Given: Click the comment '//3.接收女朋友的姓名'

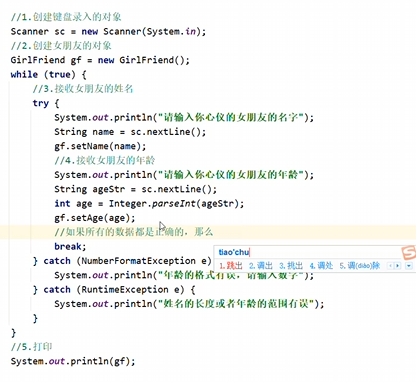Looking at the screenshot, I should click(83, 89).
